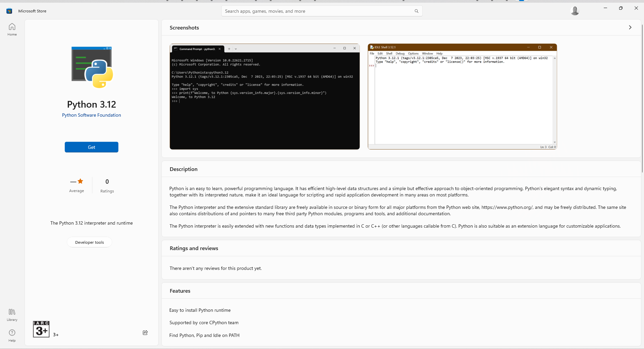
Task: Click 'Supported by core CPython team'
Action: point(204,323)
